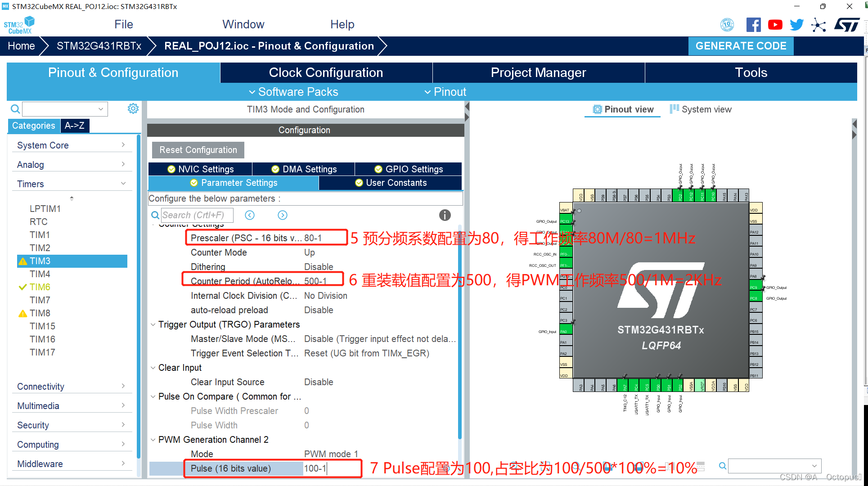This screenshot has height=486, width=868.
Task: Click the peripheral search magnifier icon
Action: pos(15,109)
